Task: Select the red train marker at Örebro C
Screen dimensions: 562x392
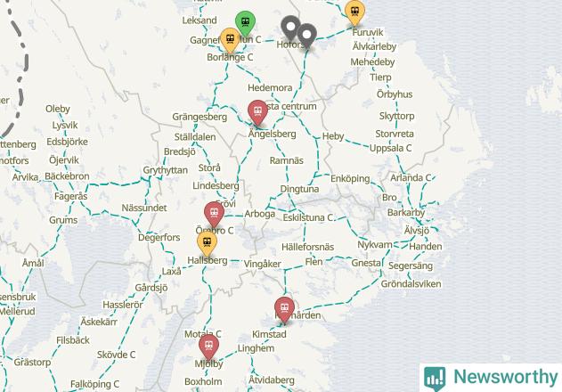Action: (x=215, y=215)
